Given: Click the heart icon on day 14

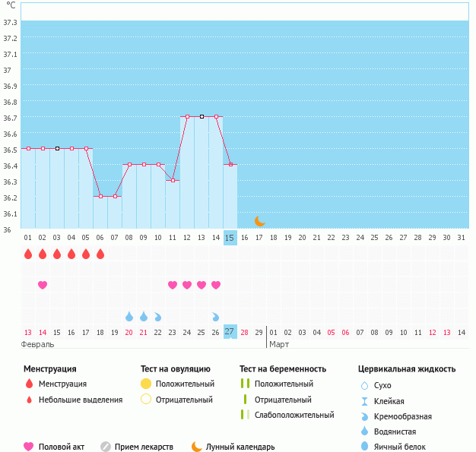Looking at the screenshot, I should click(216, 285).
